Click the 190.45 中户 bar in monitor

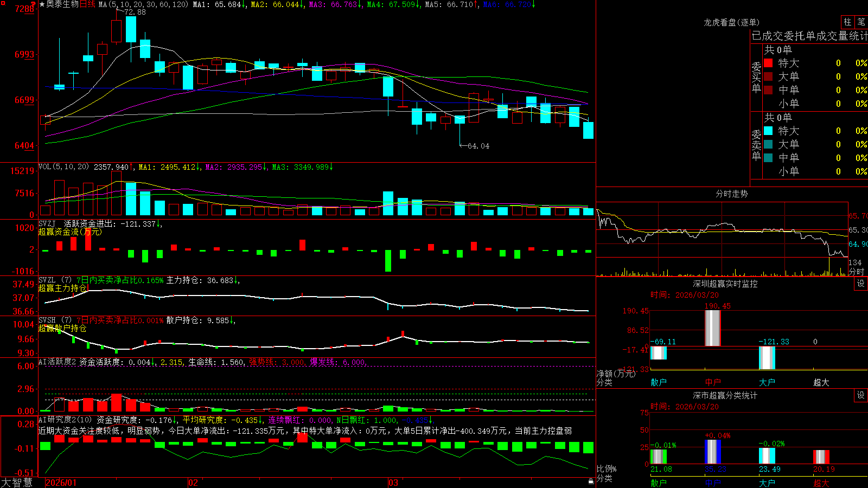[713, 328]
